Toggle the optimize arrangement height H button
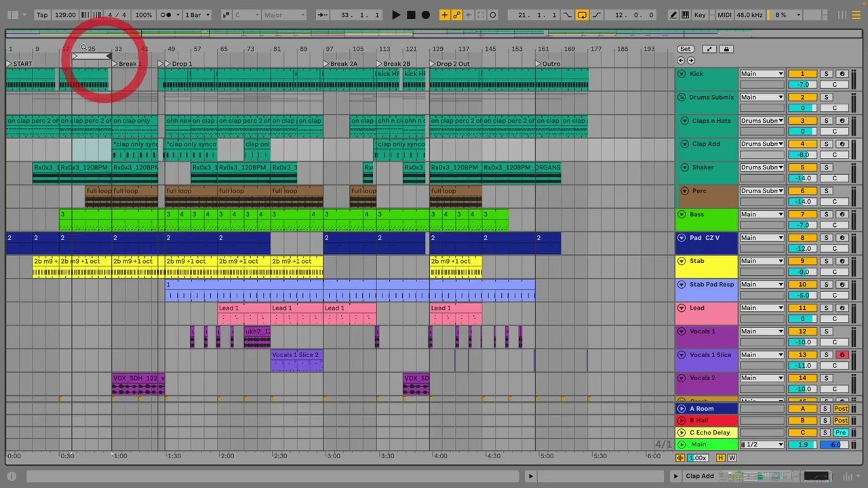The width and height of the screenshot is (868, 488). (x=720, y=458)
